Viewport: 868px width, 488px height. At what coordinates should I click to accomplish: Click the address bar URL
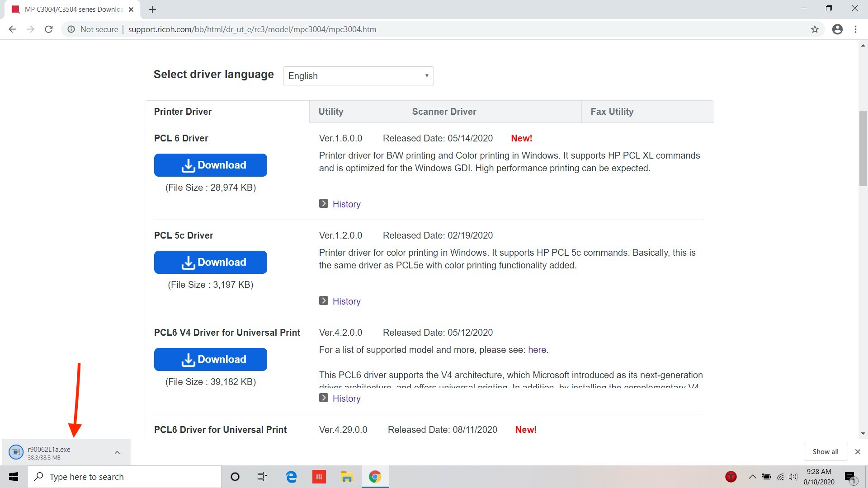(252, 29)
